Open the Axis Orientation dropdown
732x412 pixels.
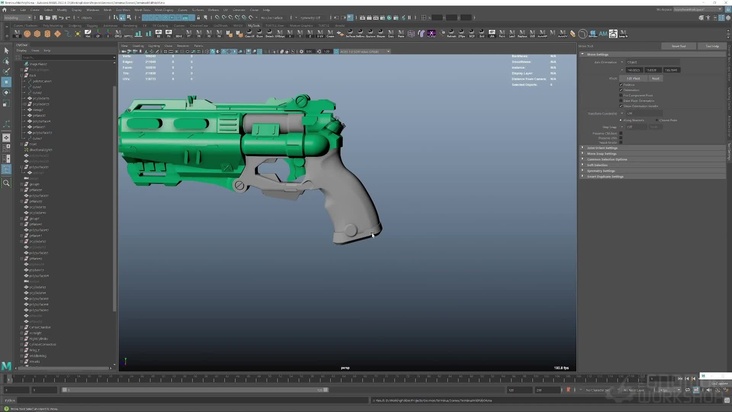point(653,62)
